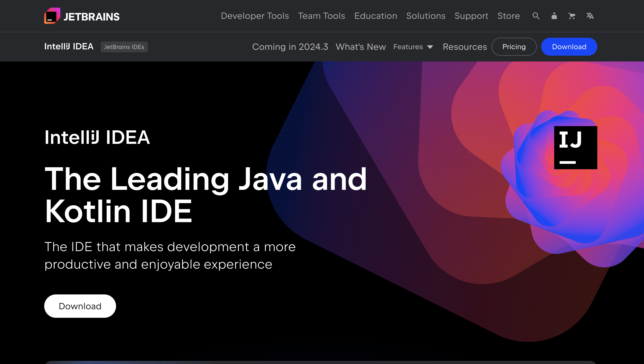
Task: Click IntelliJ IDEA title in subheader
Action: click(69, 46)
